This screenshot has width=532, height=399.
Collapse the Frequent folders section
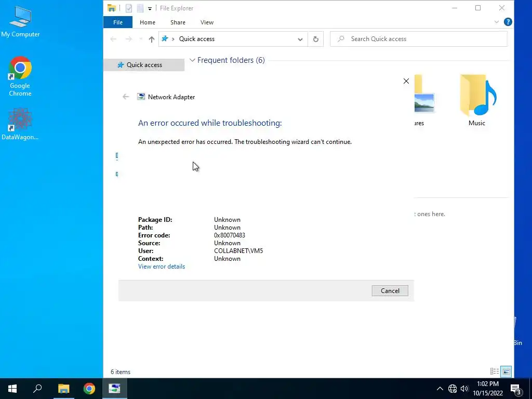[192, 60]
